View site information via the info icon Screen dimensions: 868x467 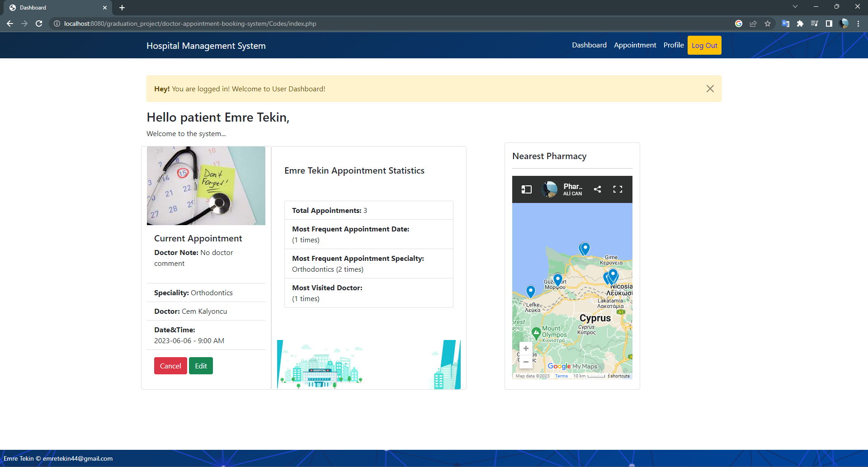pyautogui.click(x=57, y=24)
